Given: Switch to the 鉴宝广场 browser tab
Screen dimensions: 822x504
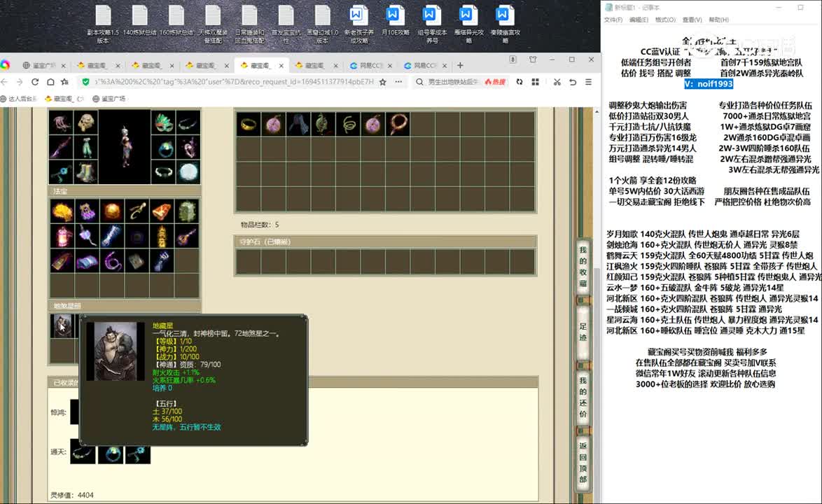Looking at the screenshot, I should pyautogui.click(x=44, y=66).
